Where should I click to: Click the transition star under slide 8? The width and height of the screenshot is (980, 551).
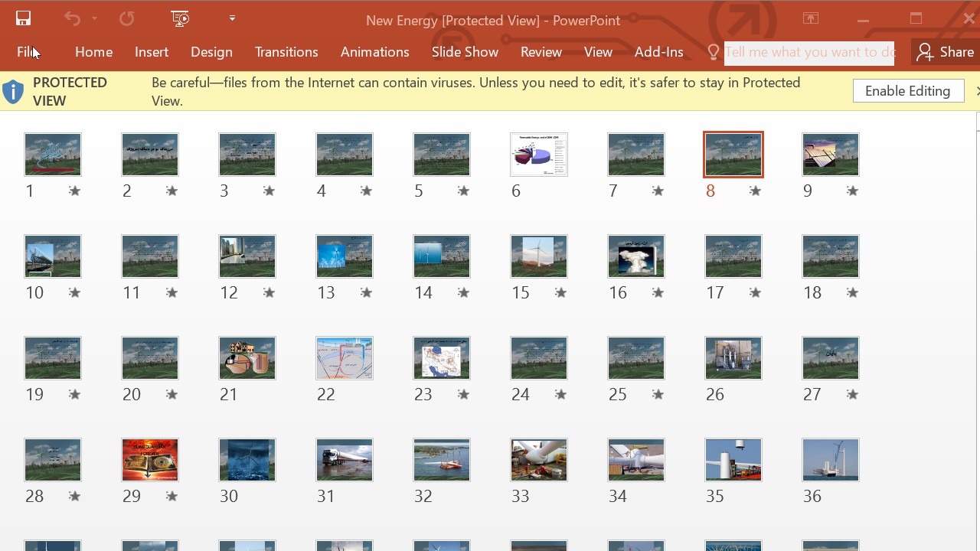755,191
